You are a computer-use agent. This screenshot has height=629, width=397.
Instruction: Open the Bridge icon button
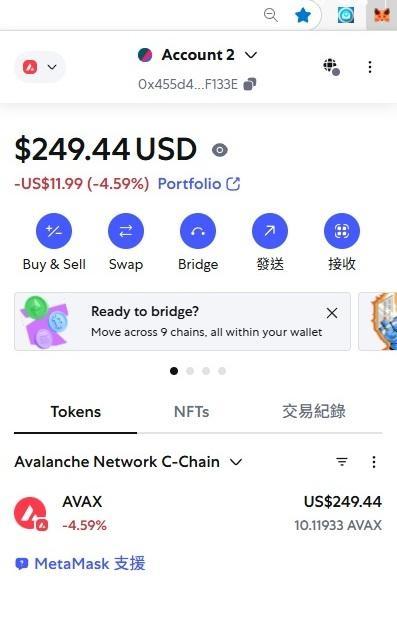click(198, 231)
